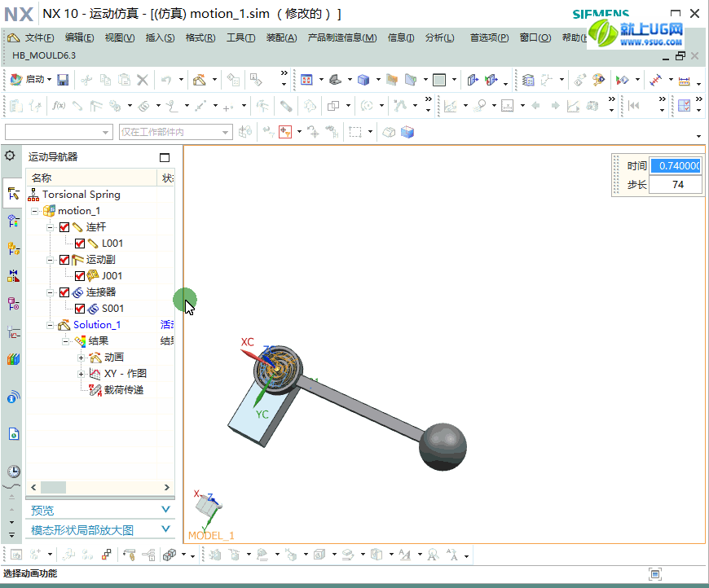Click the fit view icon in toolbar
Screen dimensions: 709x588
306,80
